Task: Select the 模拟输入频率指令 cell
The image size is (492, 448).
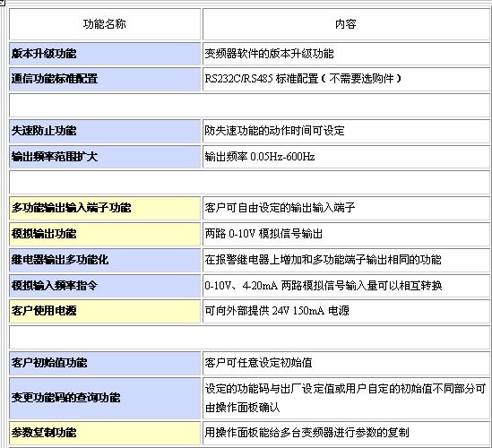Action: [105, 286]
